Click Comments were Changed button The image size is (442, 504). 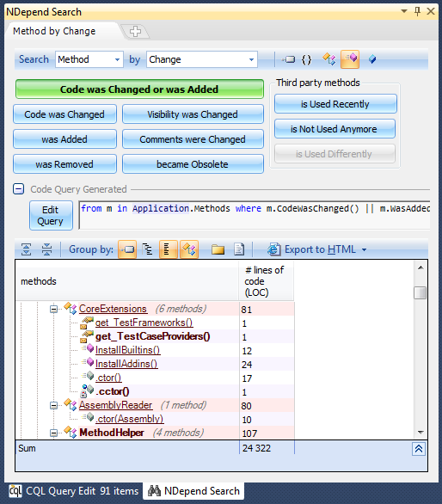193,139
